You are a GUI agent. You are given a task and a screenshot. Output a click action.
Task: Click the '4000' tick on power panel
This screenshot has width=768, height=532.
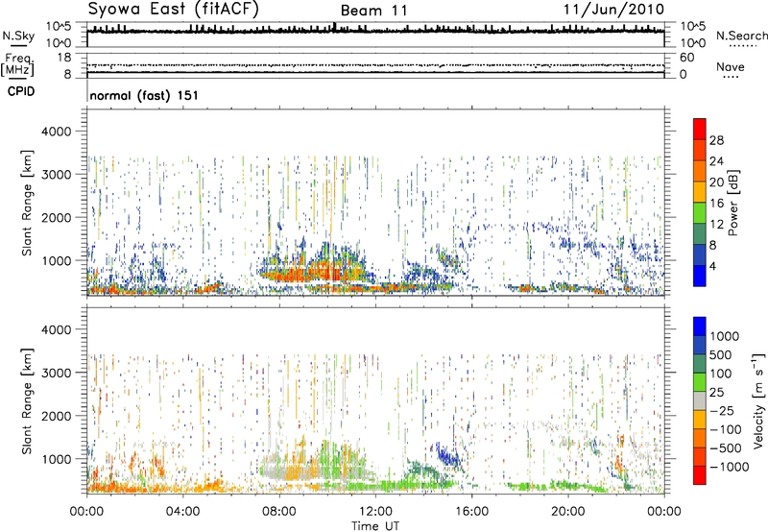click(57, 132)
